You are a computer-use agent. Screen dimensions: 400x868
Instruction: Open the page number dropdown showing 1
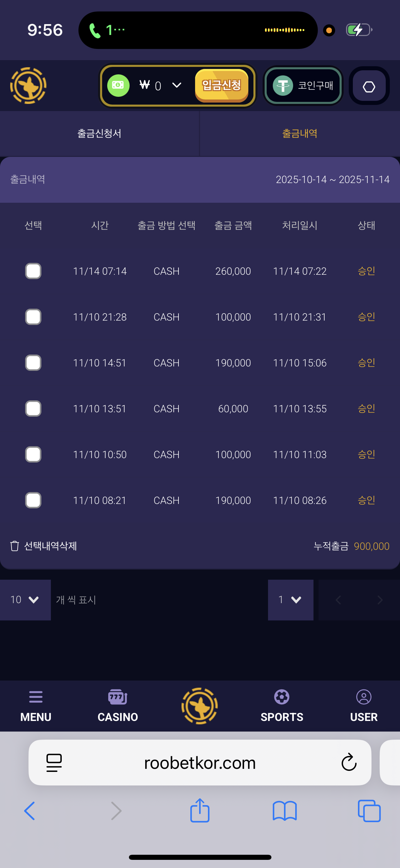coord(290,600)
